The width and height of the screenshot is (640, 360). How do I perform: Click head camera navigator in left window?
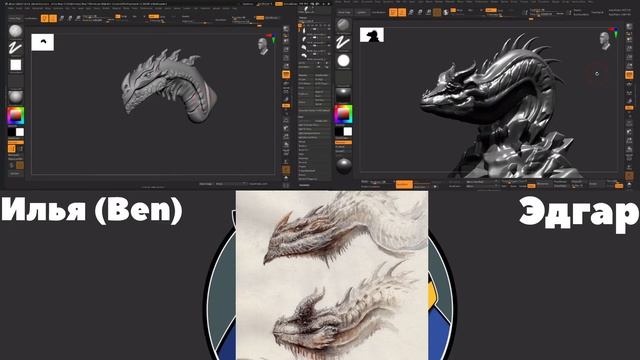[263, 46]
